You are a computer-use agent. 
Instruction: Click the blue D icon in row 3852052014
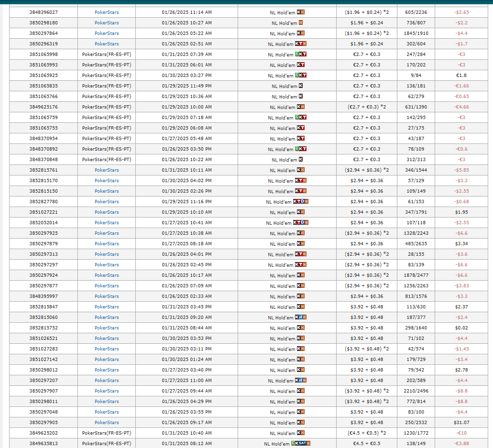pyautogui.click(x=303, y=222)
